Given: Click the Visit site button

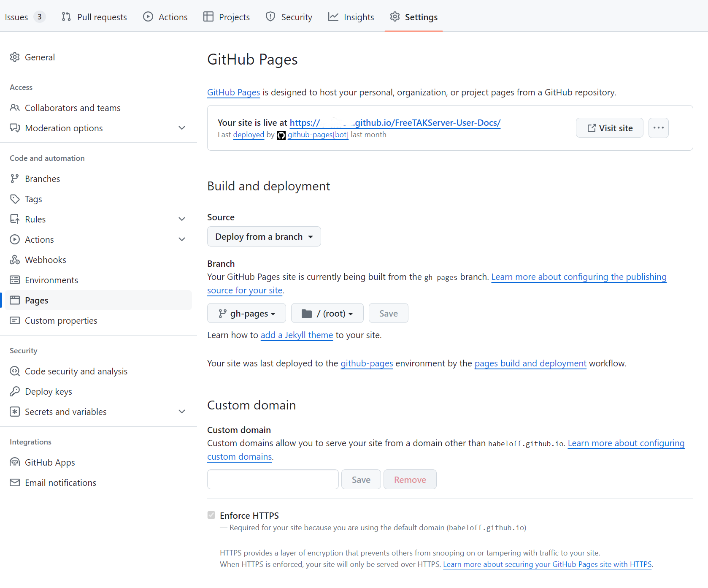Looking at the screenshot, I should coord(610,127).
